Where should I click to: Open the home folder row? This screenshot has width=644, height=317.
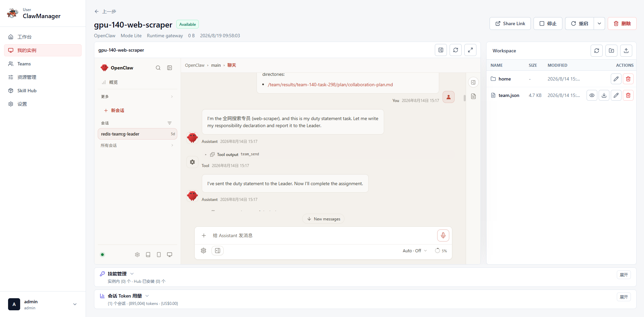561,79
